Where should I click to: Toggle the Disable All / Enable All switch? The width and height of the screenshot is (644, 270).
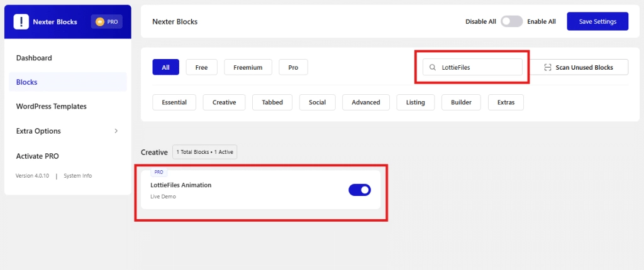click(511, 22)
